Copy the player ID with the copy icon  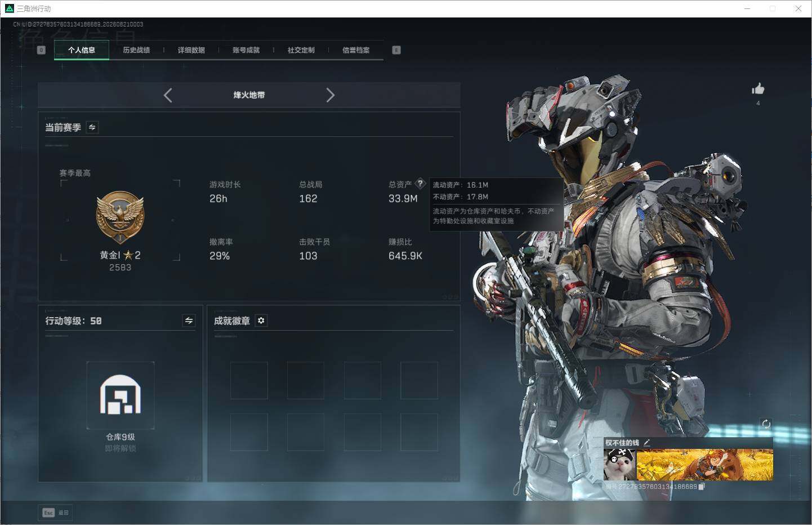[702, 487]
